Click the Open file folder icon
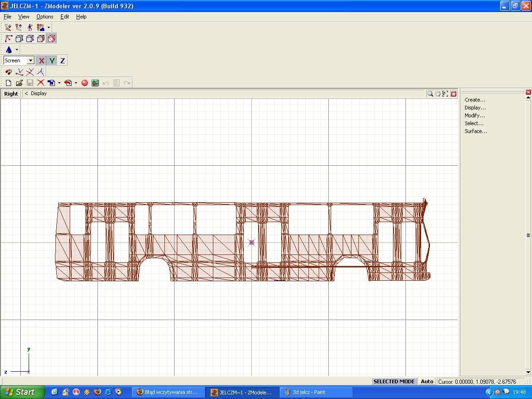The height and width of the screenshot is (399, 532). tap(19, 83)
